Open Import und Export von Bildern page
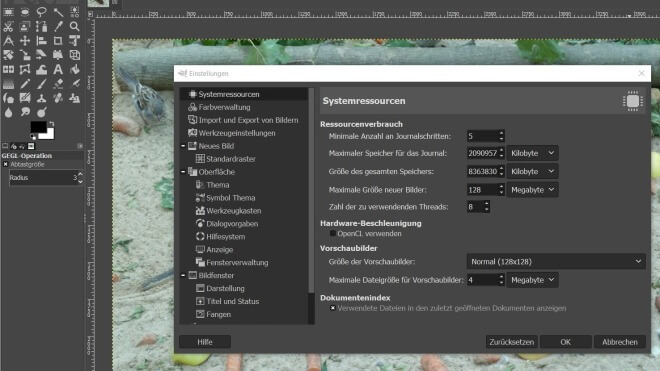 [x=248, y=120]
